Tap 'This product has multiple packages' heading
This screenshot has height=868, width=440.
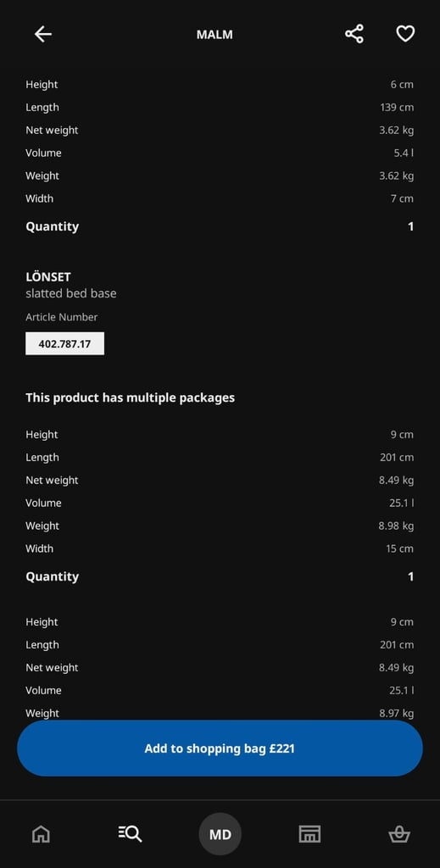coord(130,398)
